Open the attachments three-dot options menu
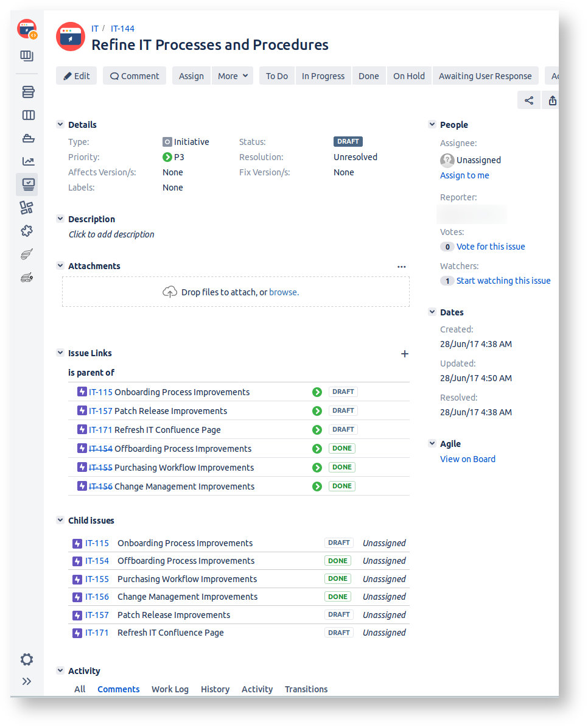This screenshot has height=727, width=588. (401, 267)
